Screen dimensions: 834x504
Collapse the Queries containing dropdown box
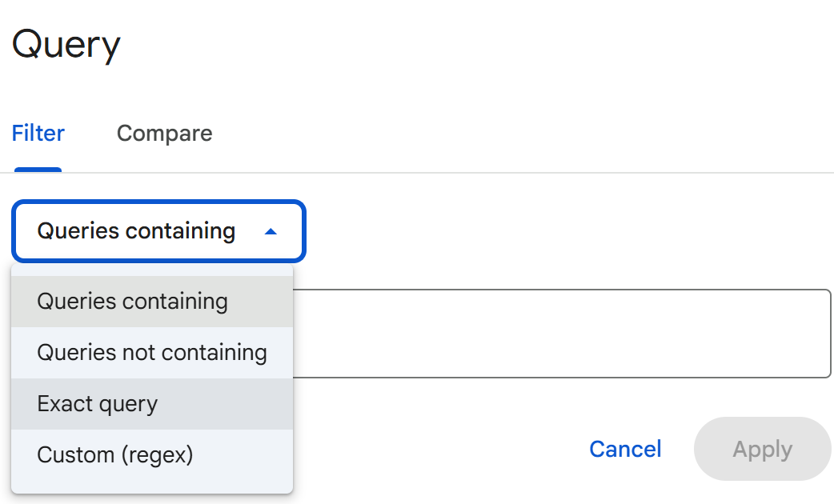158,232
